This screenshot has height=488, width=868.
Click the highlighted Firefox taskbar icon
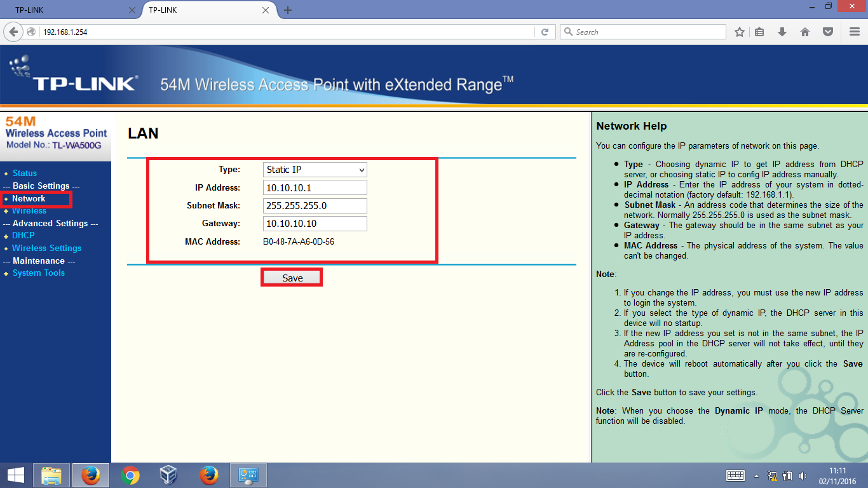tap(90, 475)
